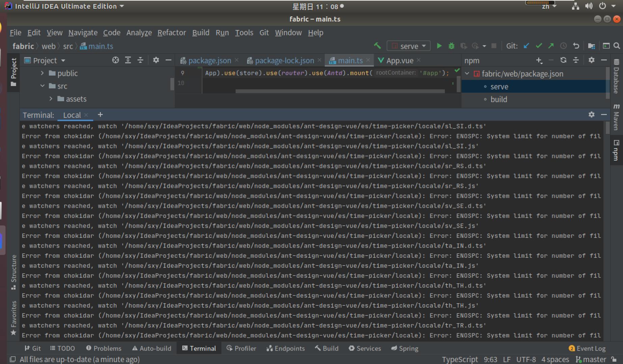Expand the assets folder
Image resolution: width=623 pixels, height=364 pixels.
click(51, 99)
